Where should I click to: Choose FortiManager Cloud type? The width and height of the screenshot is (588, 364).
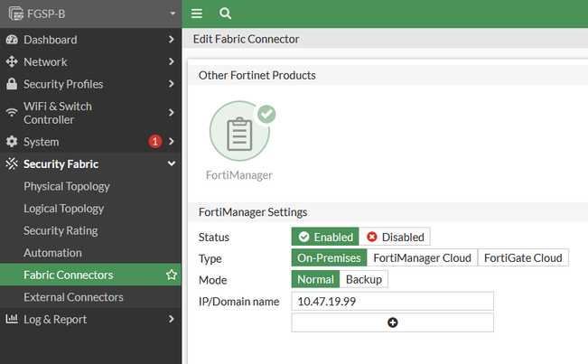(422, 257)
